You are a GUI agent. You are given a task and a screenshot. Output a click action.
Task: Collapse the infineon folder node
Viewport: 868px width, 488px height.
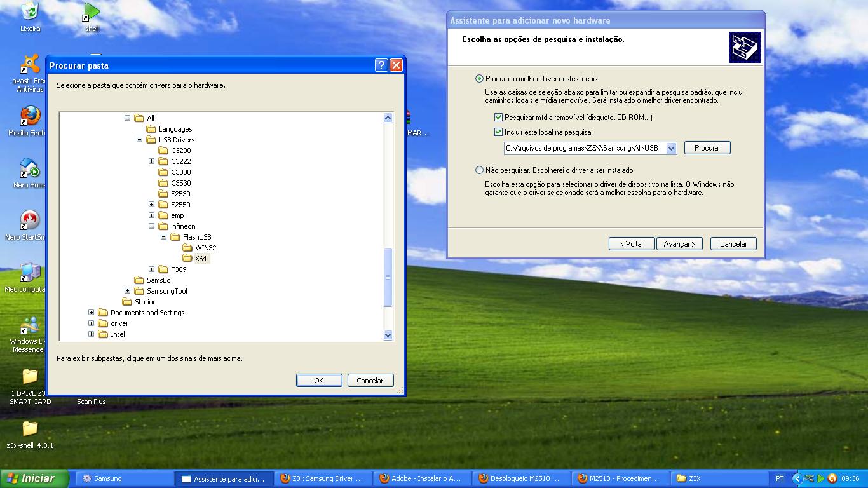[x=151, y=226]
